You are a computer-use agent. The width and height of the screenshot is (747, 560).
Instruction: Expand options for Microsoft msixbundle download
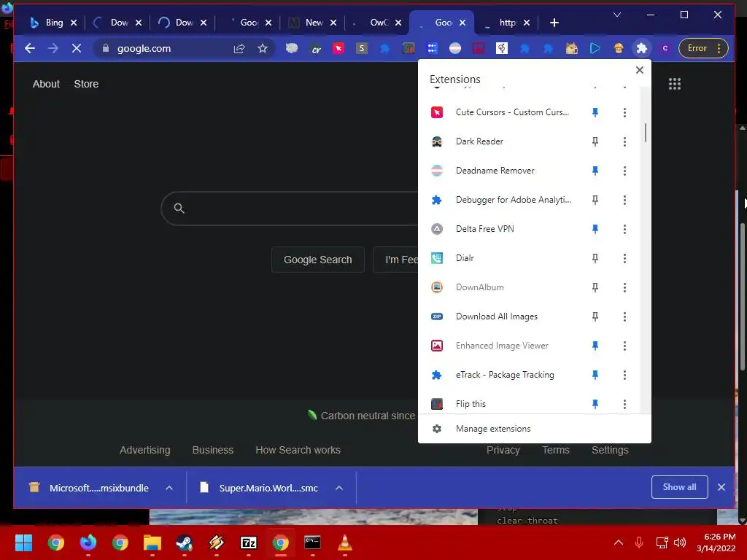[169, 488]
